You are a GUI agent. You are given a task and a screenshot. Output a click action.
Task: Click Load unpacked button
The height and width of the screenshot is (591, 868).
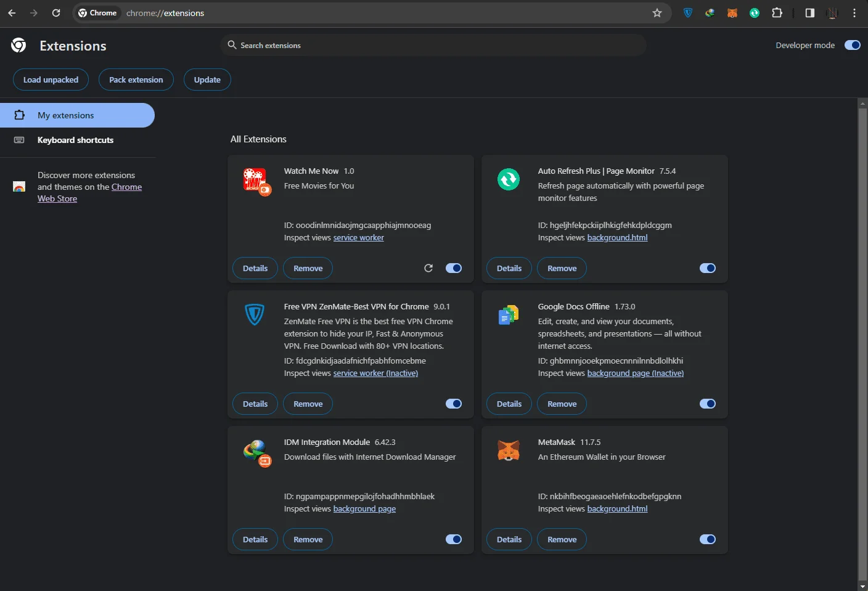coord(51,79)
